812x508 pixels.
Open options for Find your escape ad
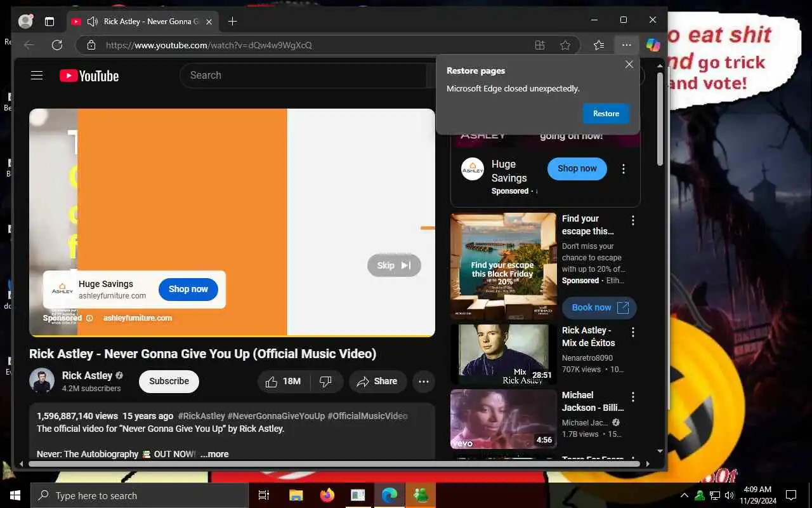pyautogui.click(x=632, y=220)
